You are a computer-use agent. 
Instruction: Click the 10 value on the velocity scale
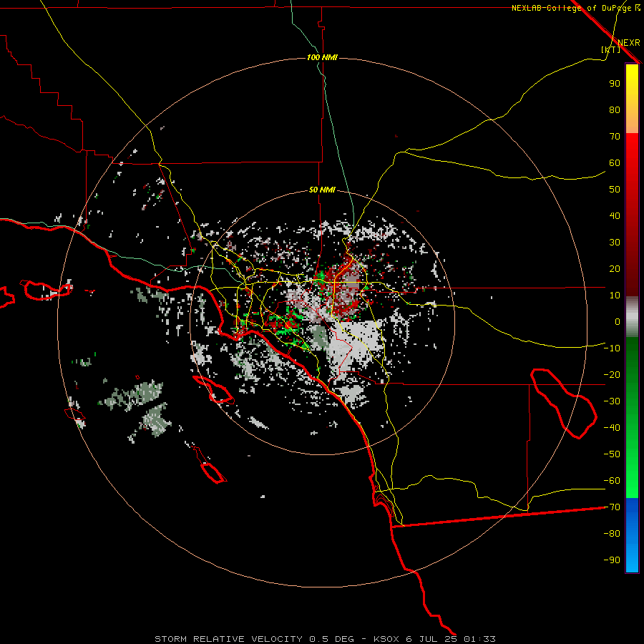coord(615,296)
